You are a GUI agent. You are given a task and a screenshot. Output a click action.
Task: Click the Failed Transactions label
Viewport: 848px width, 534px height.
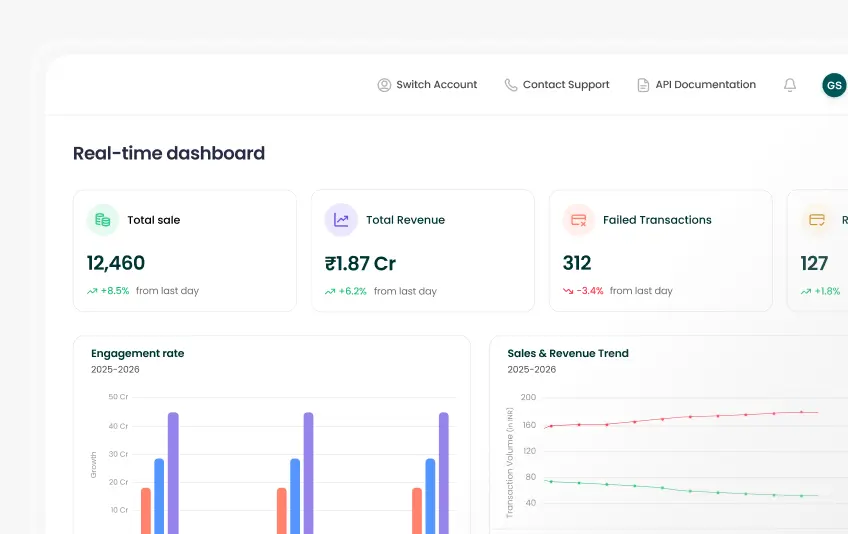pyautogui.click(x=657, y=220)
